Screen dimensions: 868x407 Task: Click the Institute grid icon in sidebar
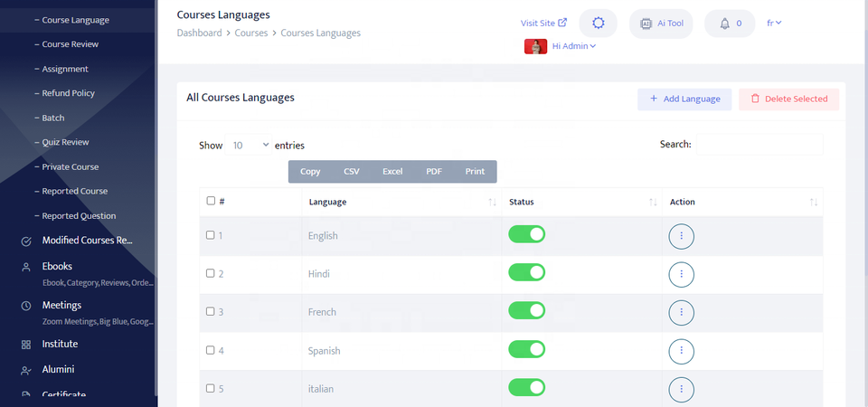pos(26,345)
